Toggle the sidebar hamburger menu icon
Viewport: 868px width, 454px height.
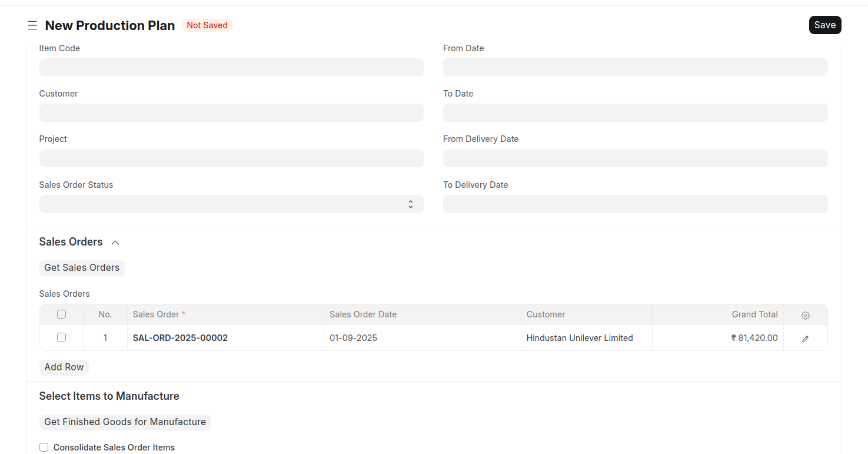(x=32, y=25)
